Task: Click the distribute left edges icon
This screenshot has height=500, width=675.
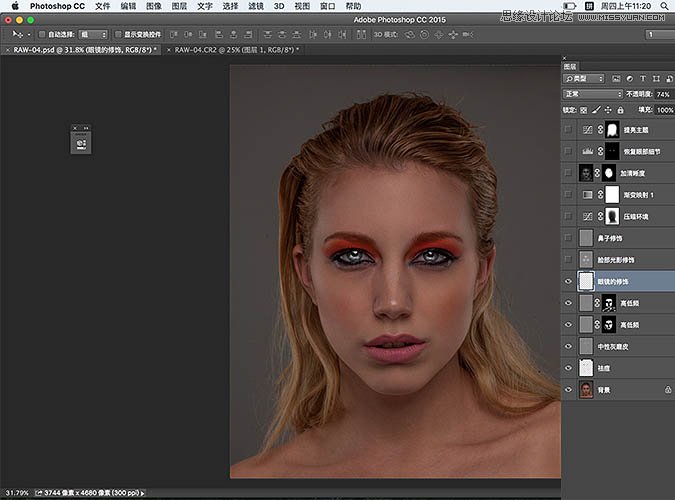Action: [x=313, y=34]
